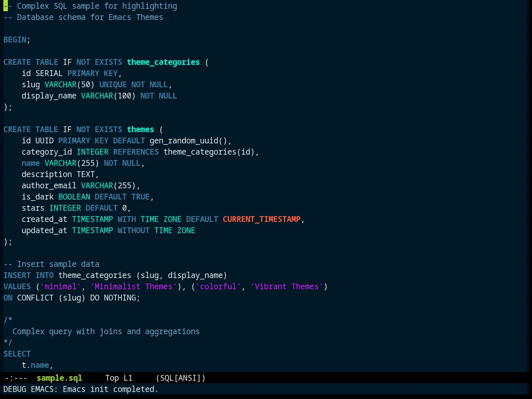Click 'DO NOTHING' in ON CONFLICT line

[113, 298]
